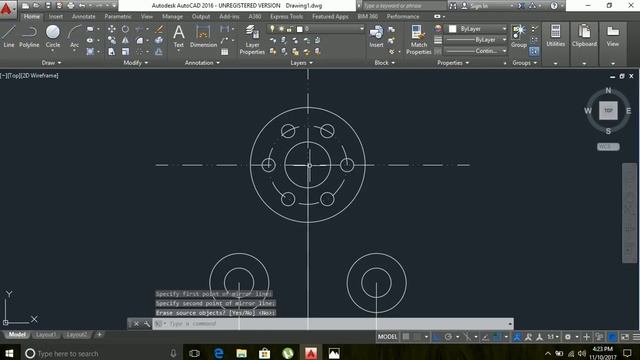Click the Undo arrow in quick access toolbar
The width and height of the screenshot is (640, 360).
(82, 6)
